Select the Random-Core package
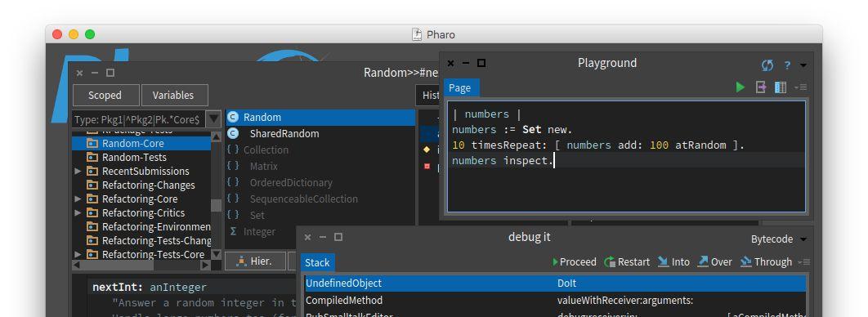This screenshot has height=317, width=868. (x=141, y=143)
